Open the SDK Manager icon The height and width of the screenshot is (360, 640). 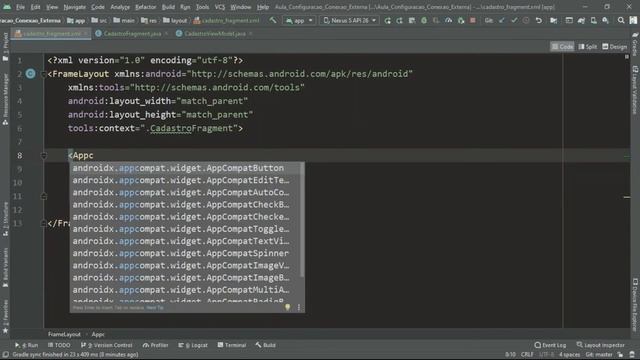(605, 20)
